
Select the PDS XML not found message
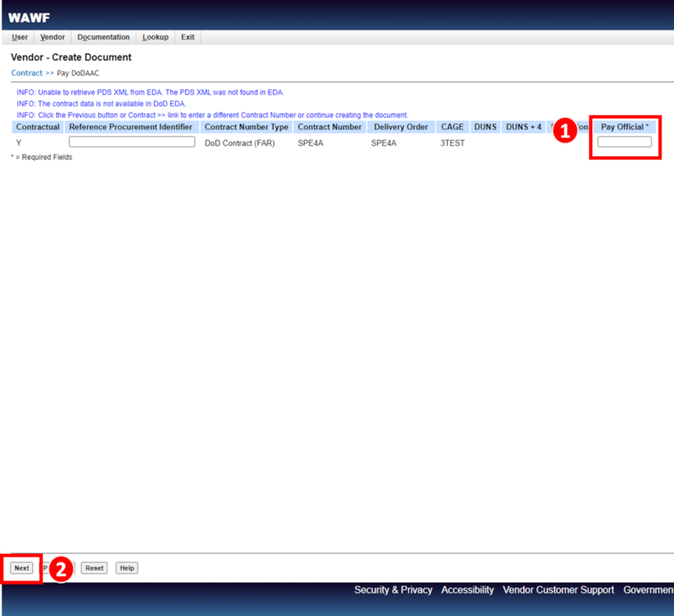point(150,92)
